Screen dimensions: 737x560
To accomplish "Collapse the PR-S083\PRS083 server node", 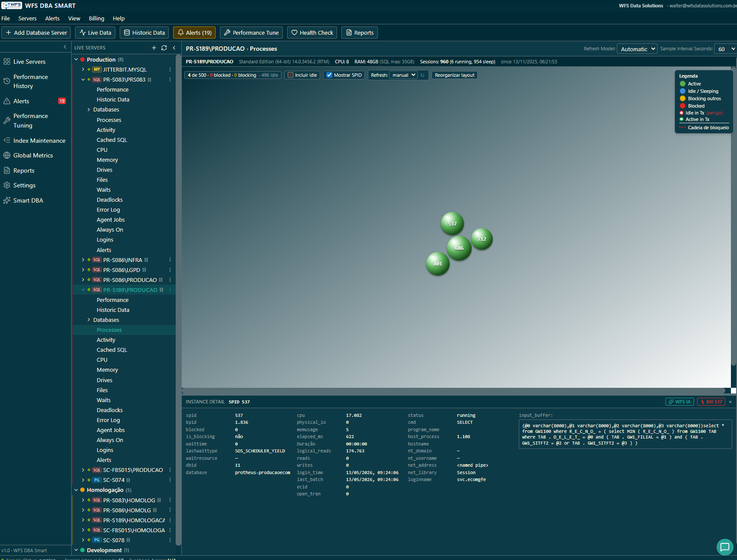I will point(83,79).
